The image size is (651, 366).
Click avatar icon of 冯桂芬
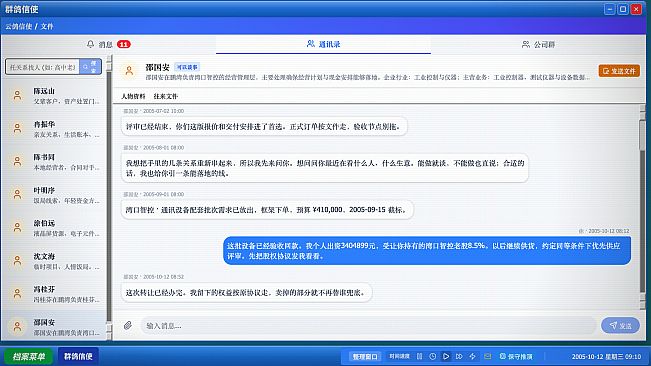pos(17,294)
